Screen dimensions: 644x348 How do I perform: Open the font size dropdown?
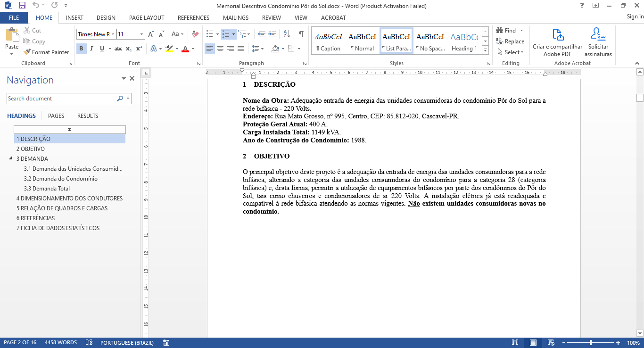tap(141, 34)
